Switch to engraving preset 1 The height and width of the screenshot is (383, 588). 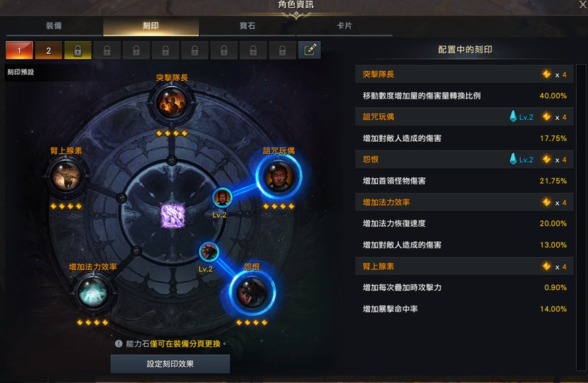click(19, 50)
